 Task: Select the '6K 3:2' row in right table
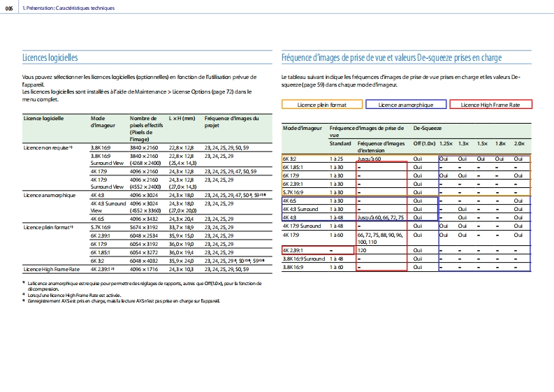tap(291, 159)
